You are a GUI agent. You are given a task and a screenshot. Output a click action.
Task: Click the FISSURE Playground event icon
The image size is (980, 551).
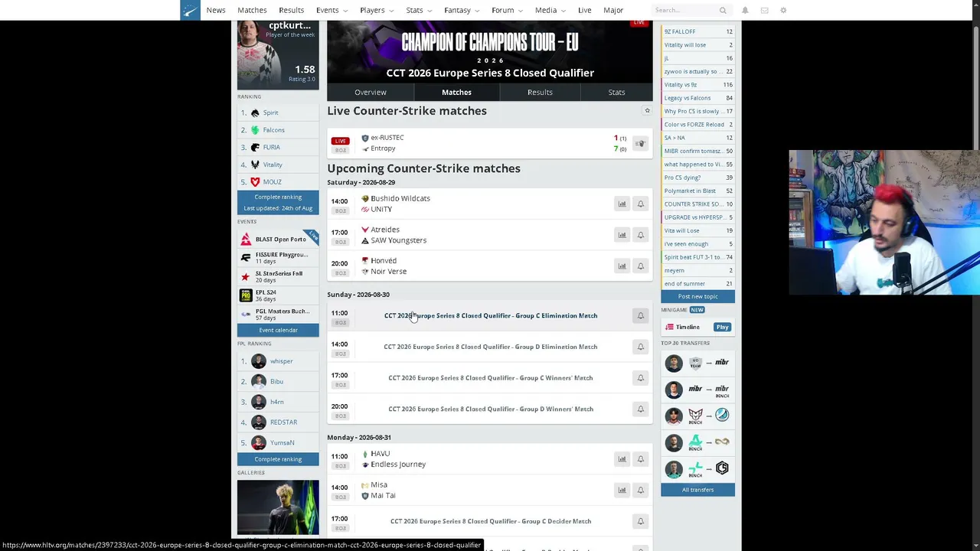coord(246,258)
